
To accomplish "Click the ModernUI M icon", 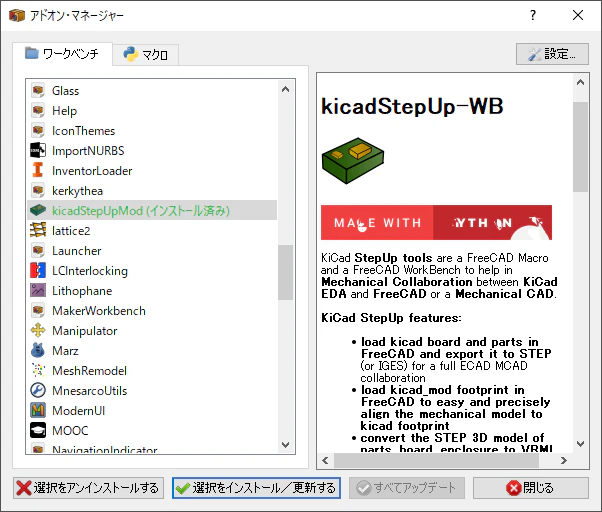I will point(38,410).
